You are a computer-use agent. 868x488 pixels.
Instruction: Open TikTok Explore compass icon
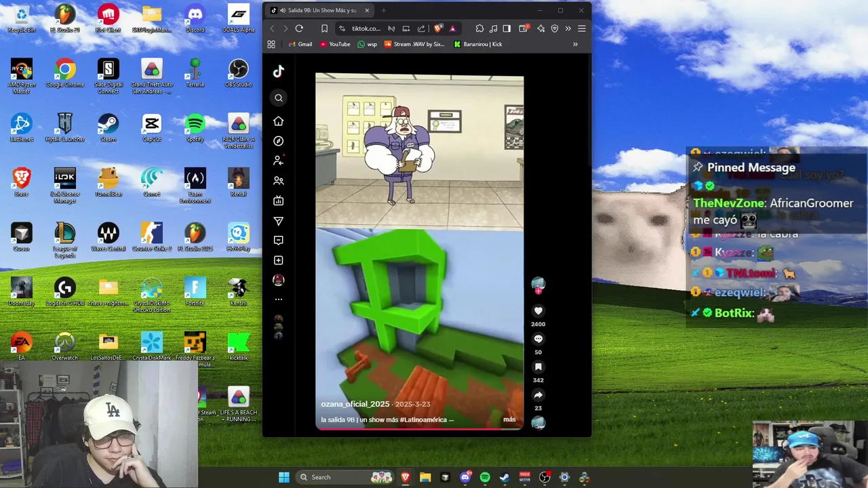point(278,141)
